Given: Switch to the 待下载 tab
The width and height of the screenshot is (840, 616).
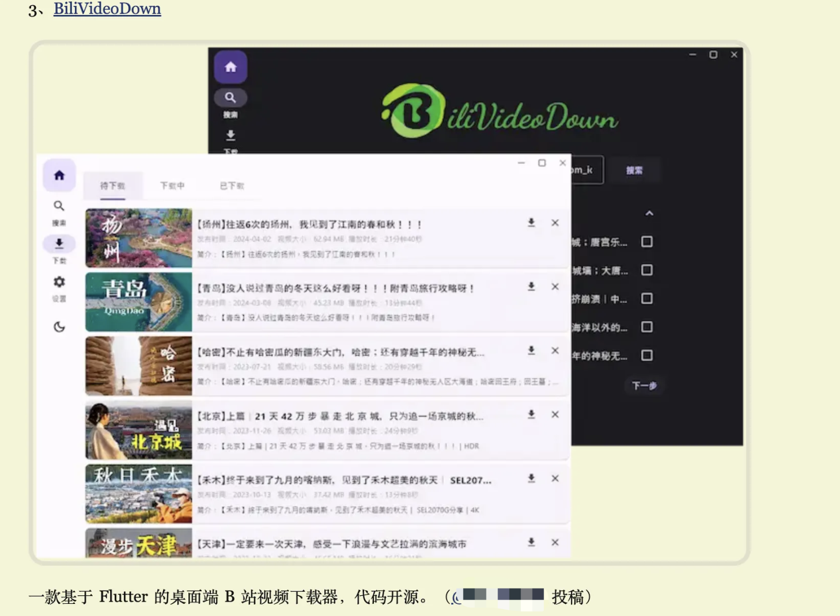Looking at the screenshot, I should pyautogui.click(x=112, y=185).
